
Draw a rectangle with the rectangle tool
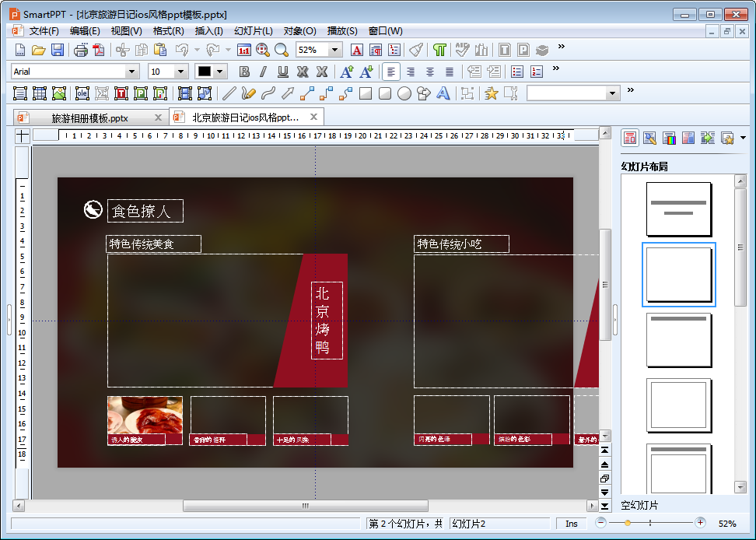[x=366, y=93]
